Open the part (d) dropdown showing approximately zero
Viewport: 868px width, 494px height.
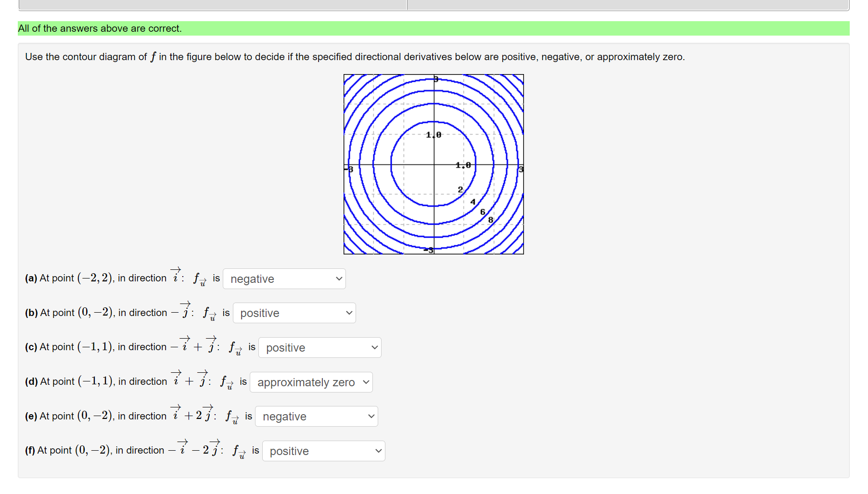(311, 382)
